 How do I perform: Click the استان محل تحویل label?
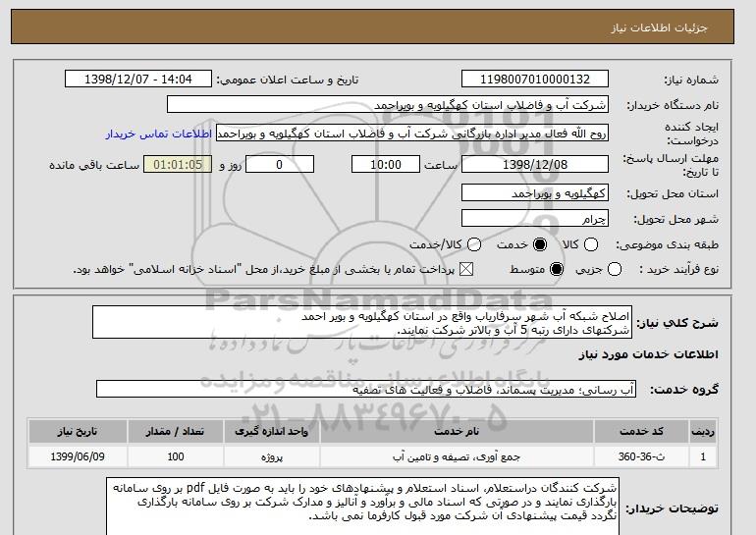pos(673,193)
